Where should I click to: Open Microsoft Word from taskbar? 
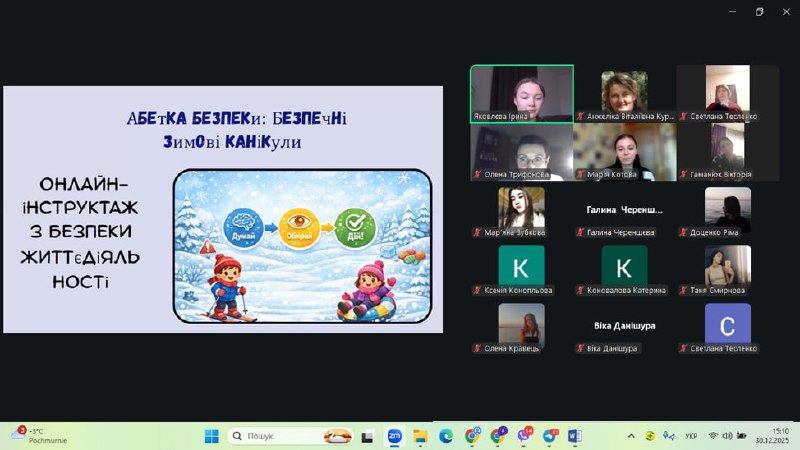[575, 436]
